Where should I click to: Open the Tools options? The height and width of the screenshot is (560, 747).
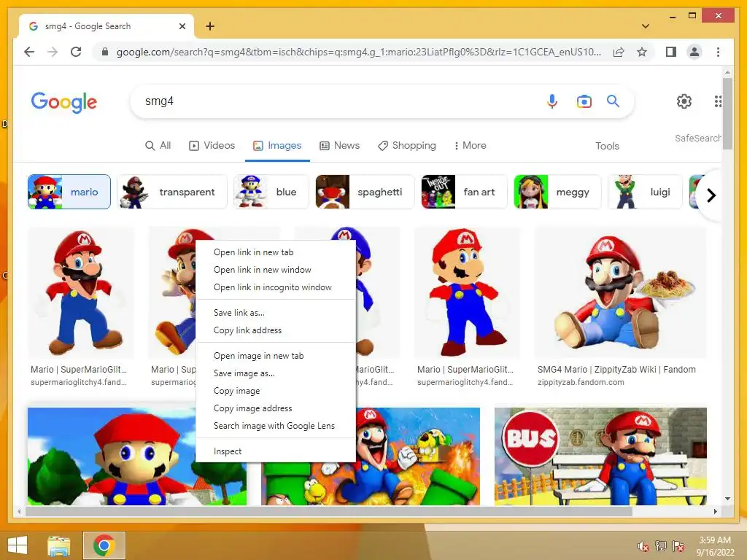tap(607, 146)
